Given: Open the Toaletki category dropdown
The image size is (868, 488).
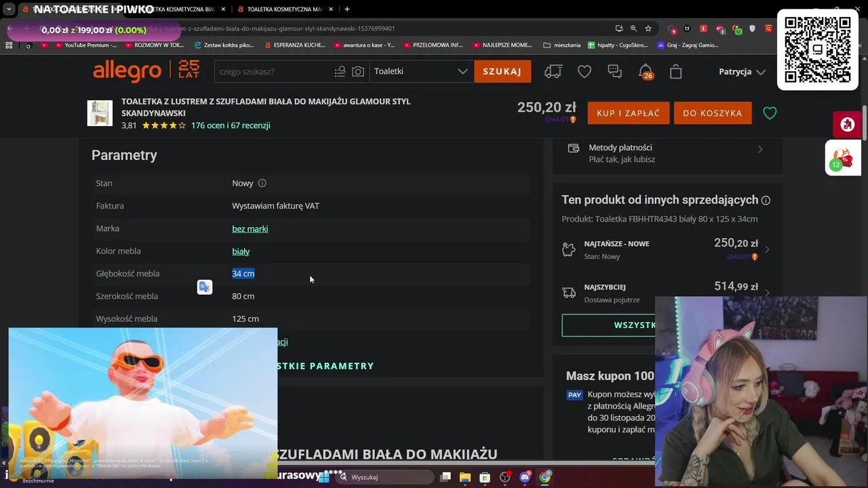Looking at the screenshot, I should point(421,71).
